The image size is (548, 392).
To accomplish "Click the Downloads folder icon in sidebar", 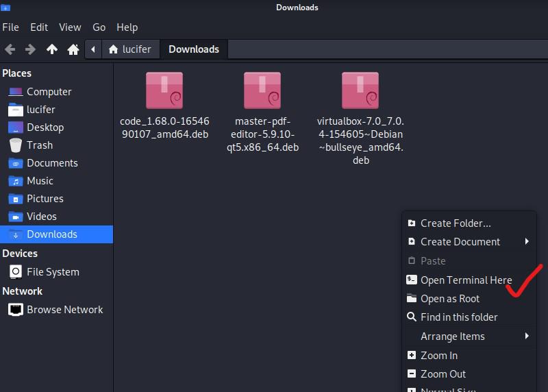I will [x=15, y=234].
